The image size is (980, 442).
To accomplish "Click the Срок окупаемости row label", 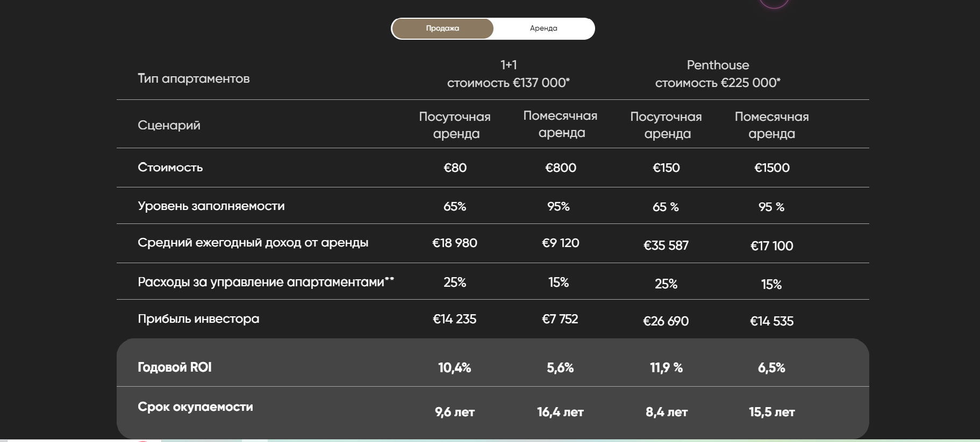I will point(195,407).
